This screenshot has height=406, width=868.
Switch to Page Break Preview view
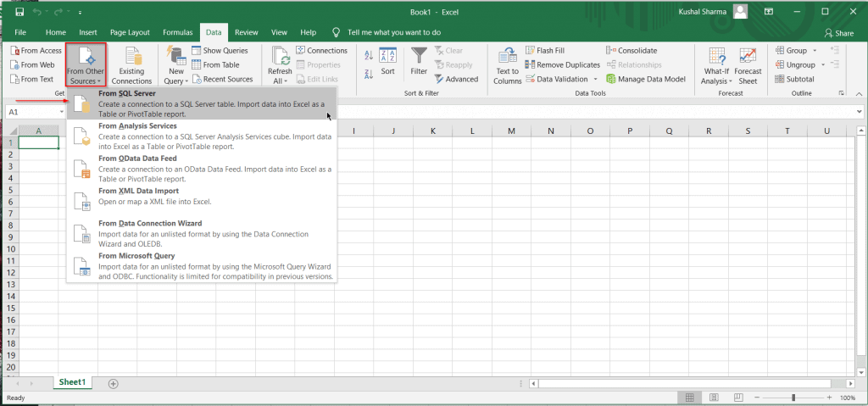[x=739, y=398]
